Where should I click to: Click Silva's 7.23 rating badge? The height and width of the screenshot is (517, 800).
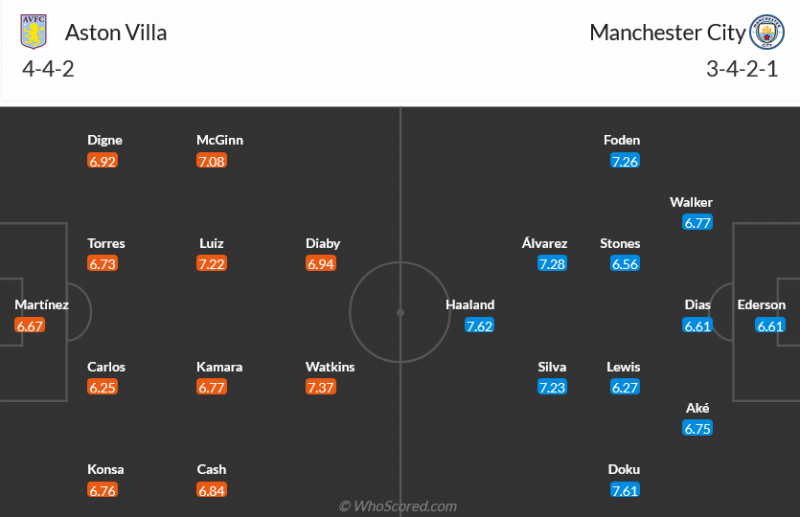pos(552,387)
